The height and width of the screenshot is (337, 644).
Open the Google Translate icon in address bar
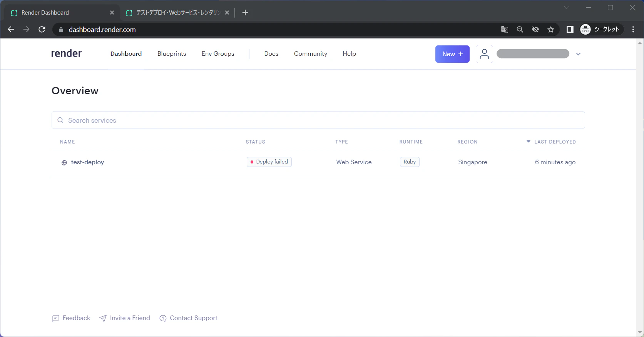(x=505, y=30)
